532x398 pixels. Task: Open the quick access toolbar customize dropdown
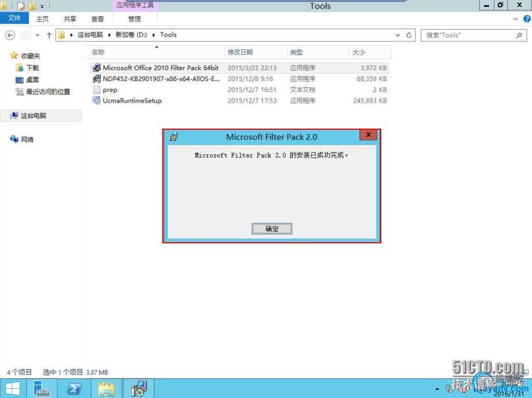pyautogui.click(x=42, y=6)
